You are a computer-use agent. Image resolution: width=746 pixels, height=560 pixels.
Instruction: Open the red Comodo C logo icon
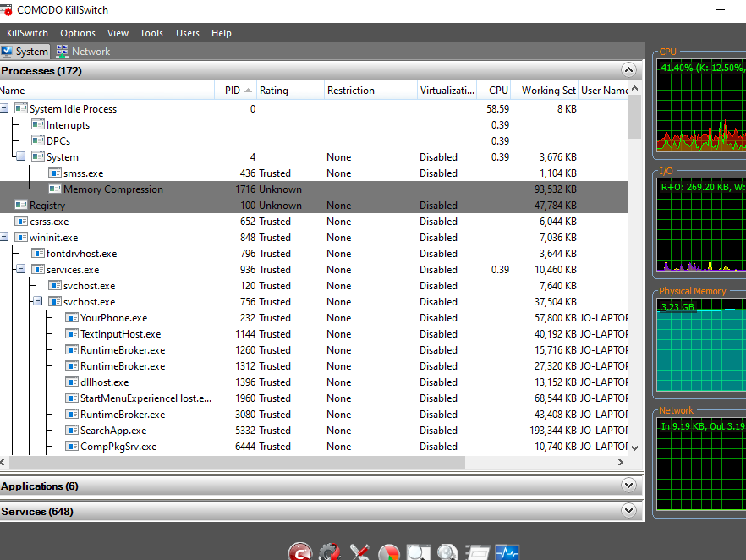[299, 552]
